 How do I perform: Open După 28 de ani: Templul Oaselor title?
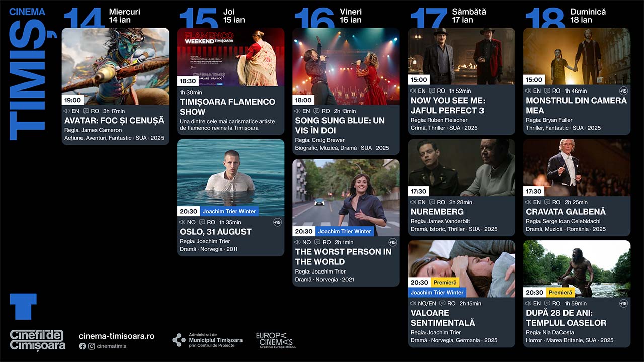[x=566, y=318]
